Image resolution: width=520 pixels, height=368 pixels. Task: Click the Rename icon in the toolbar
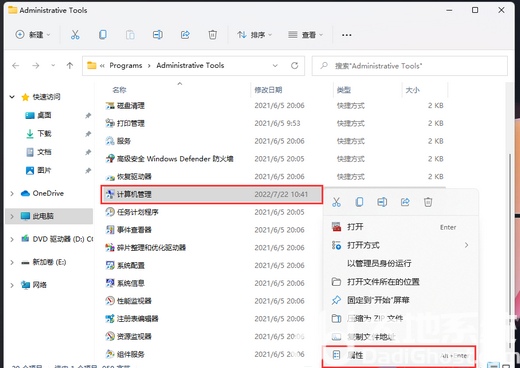point(158,35)
